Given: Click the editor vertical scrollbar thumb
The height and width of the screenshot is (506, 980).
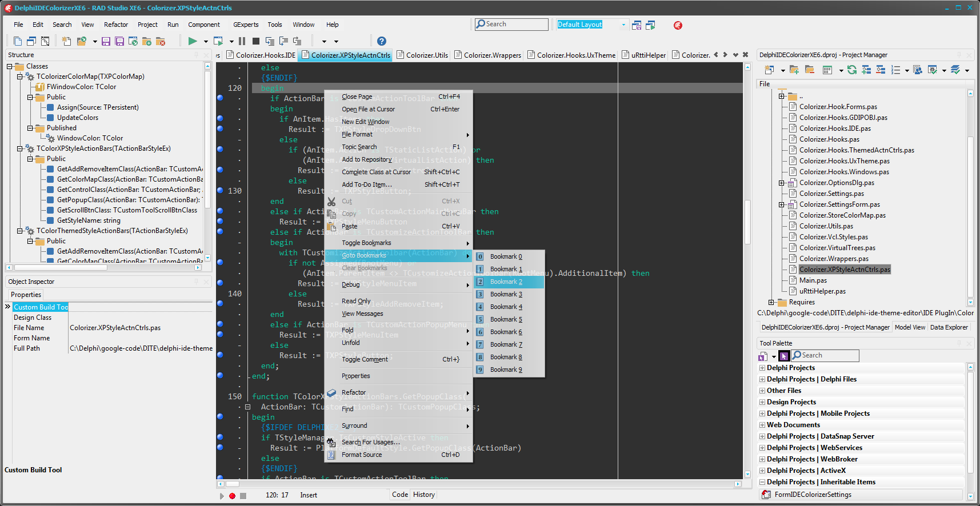Looking at the screenshot, I should pyautogui.click(x=747, y=223).
